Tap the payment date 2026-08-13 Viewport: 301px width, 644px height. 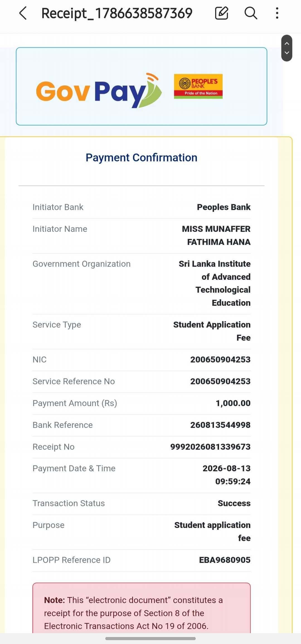(227, 468)
